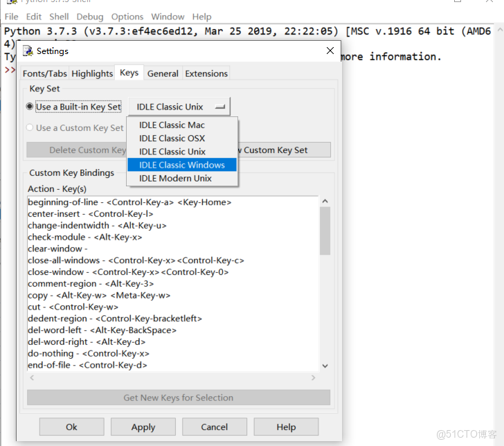Screen dimensions: 504x446
Task: Open the Shell menu
Action: 59,17
